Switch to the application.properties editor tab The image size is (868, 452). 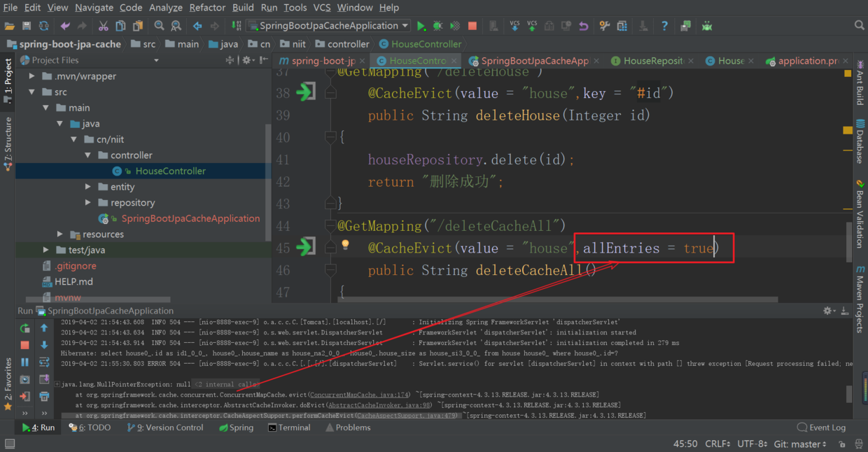[808, 61]
